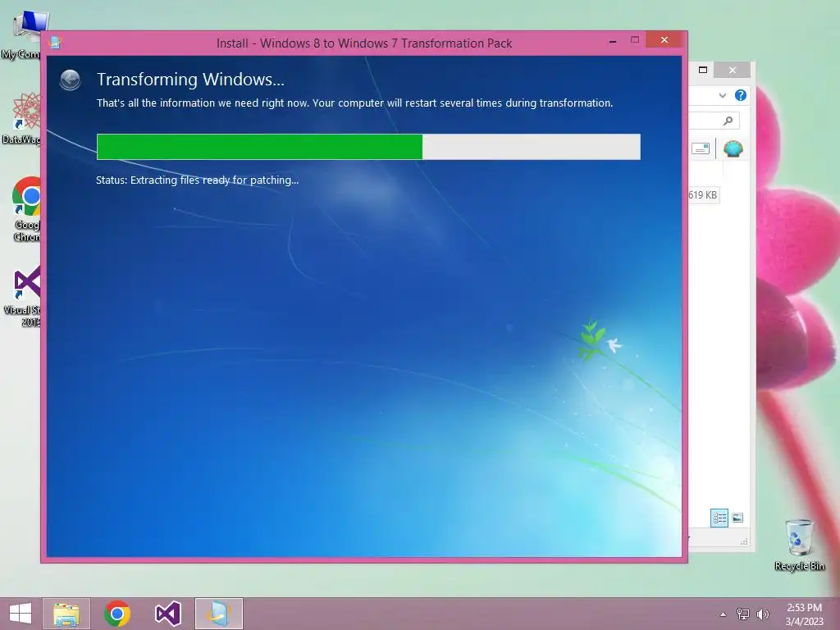840x630 pixels.
Task: Click the Explorer window resize grip
Action: pos(744,542)
